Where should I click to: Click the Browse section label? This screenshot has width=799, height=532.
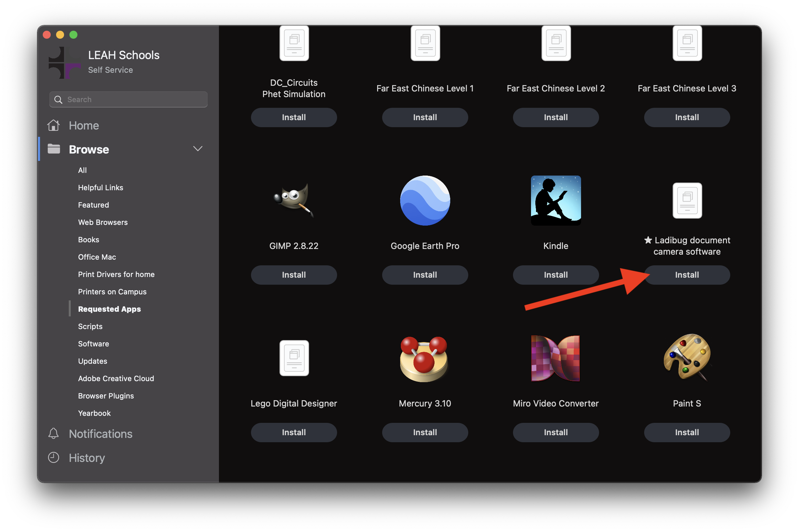click(x=89, y=149)
